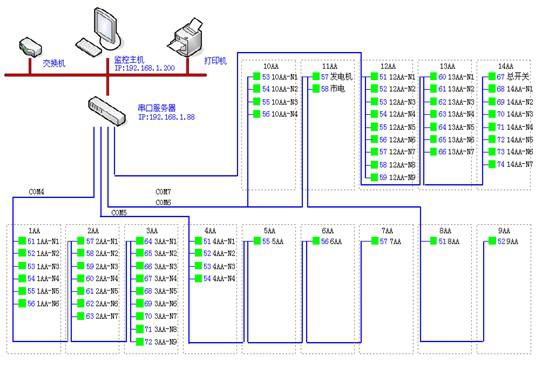The width and height of the screenshot is (541, 365).
Task: Click green indicator for 14AA-N7
Action: tap(492, 164)
